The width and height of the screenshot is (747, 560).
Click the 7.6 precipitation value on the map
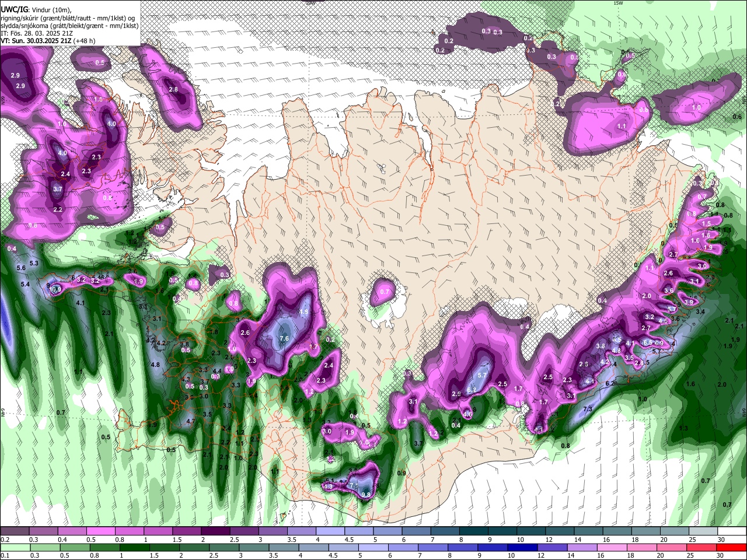(x=285, y=338)
